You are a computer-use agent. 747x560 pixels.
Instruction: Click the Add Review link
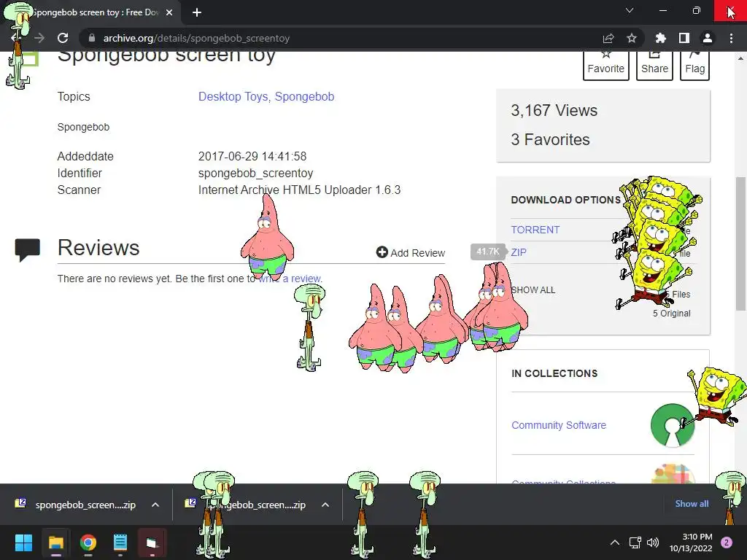click(411, 253)
